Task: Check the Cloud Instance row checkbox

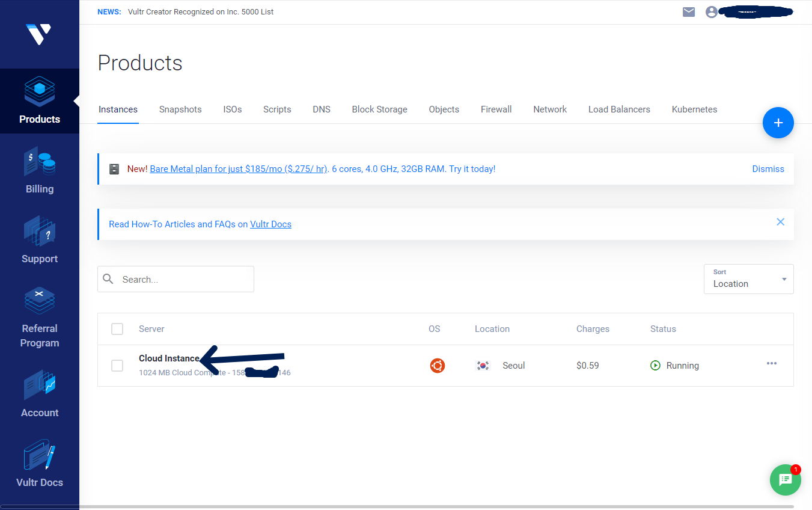Action: tap(117, 366)
